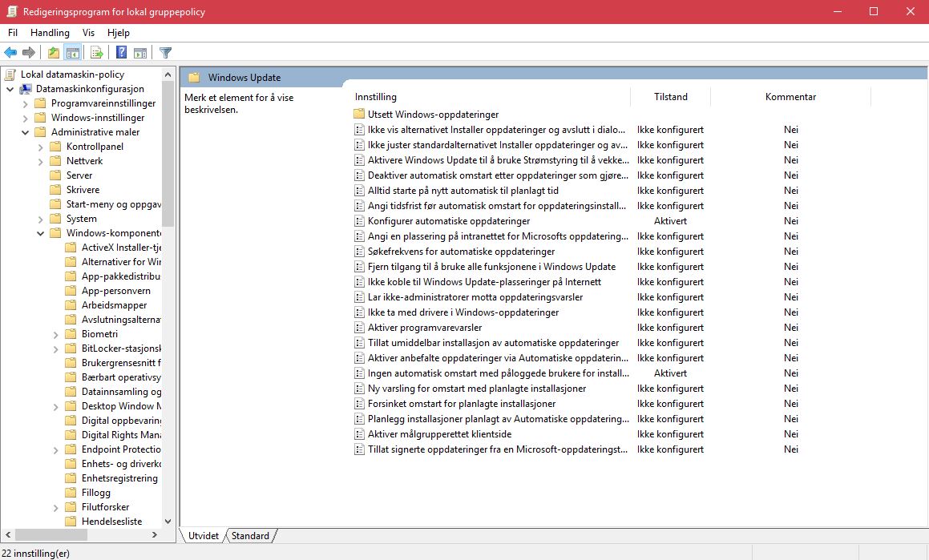
Task: Select Søkefrekvens for automatiske oppdateringer
Action: pyautogui.click(x=461, y=251)
